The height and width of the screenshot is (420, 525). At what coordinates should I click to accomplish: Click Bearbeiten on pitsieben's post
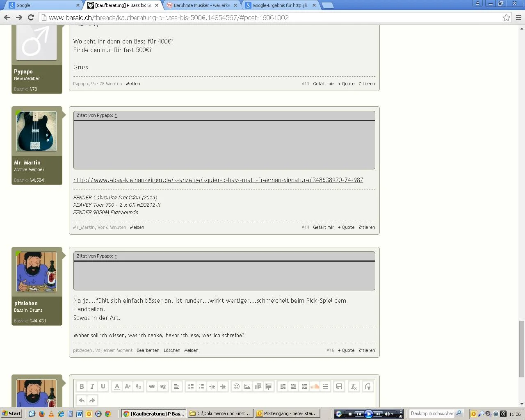pyautogui.click(x=148, y=350)
